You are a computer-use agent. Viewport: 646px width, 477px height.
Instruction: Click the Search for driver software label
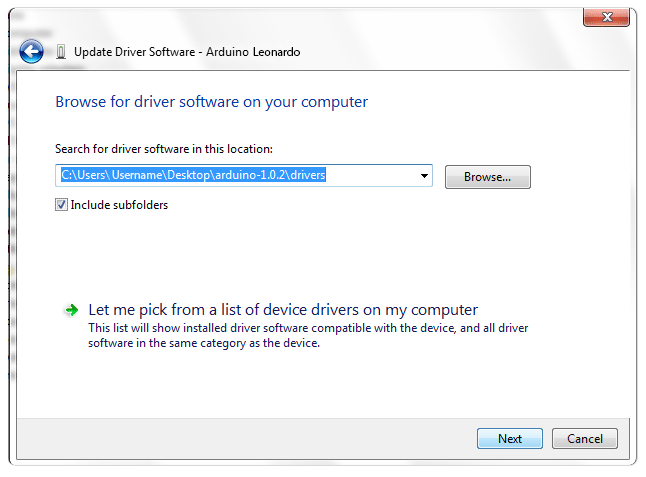(164, 149)
